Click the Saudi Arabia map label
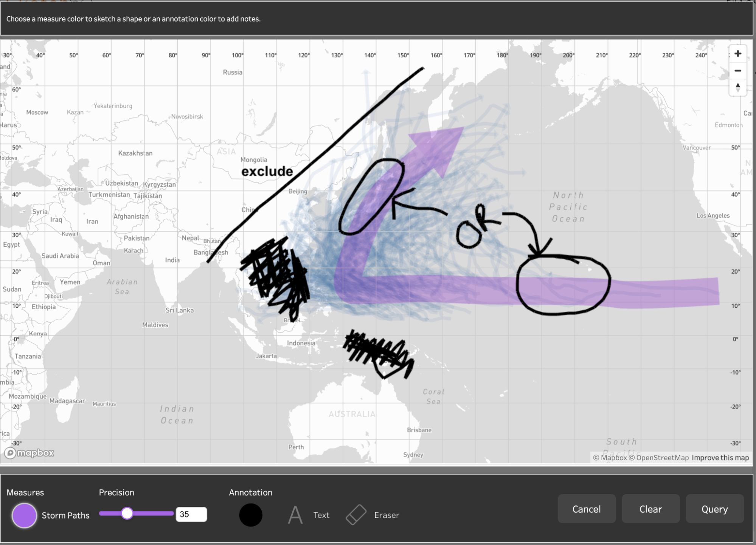The width and height of the screenshot is (756, 545). (60, 256)
